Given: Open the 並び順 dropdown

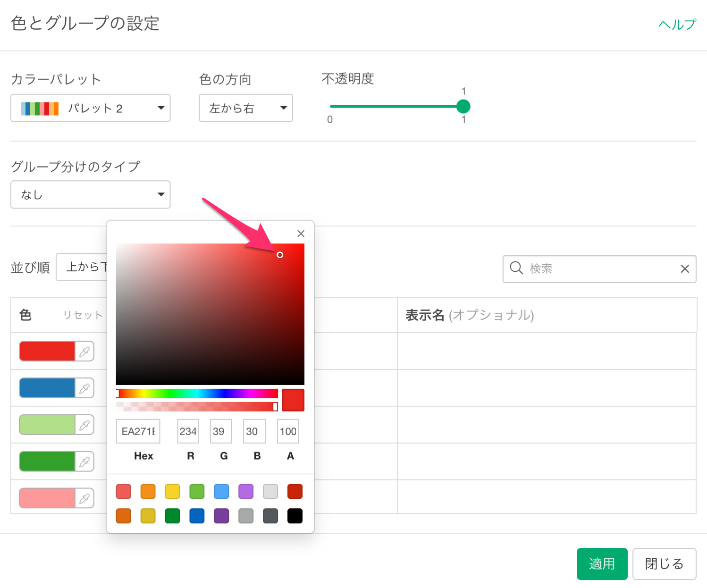Looking at the screenshot, I should coord(82,267).
